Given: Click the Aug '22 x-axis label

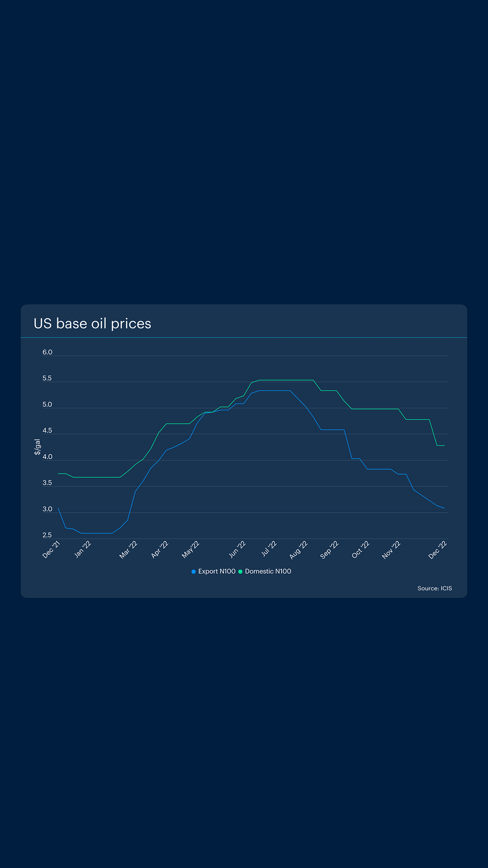Looking at the screenshot, I should point(299,550).
